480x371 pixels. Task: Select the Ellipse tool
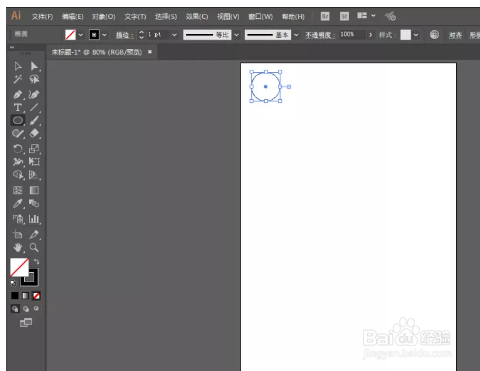(18, 120)
